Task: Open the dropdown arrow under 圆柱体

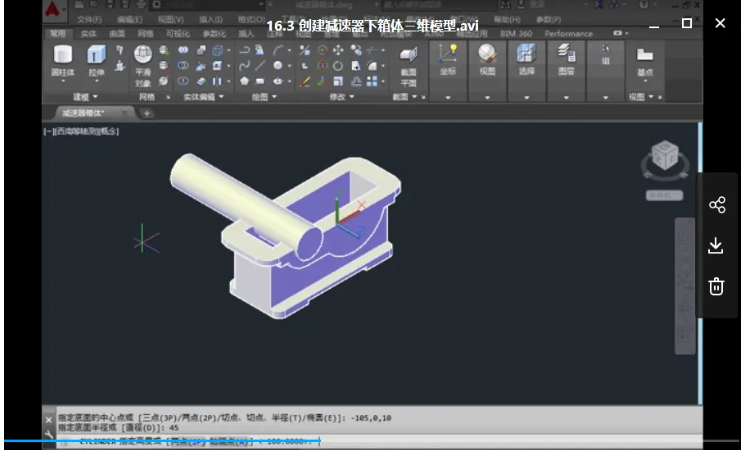Action: [63, 81]
